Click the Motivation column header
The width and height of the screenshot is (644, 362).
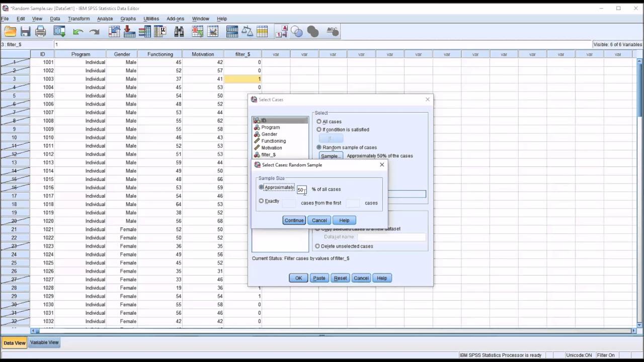point(203,54)
